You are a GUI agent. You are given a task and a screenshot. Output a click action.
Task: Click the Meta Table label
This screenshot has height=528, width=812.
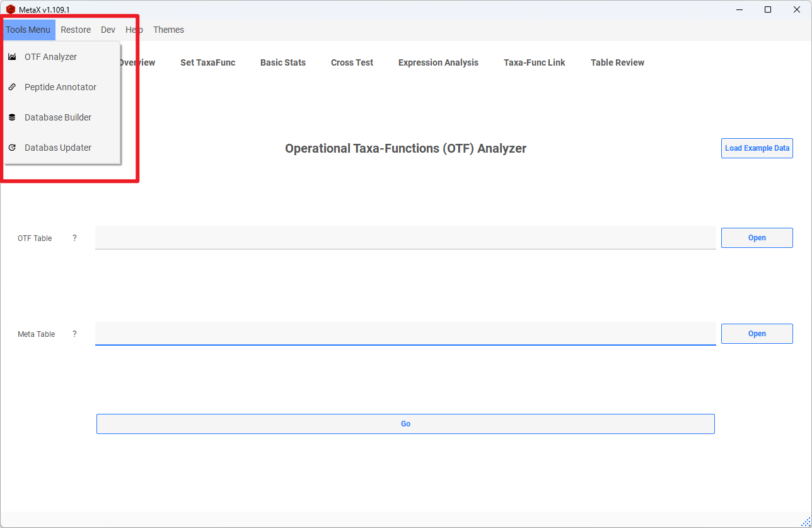[x=37, y=334]
